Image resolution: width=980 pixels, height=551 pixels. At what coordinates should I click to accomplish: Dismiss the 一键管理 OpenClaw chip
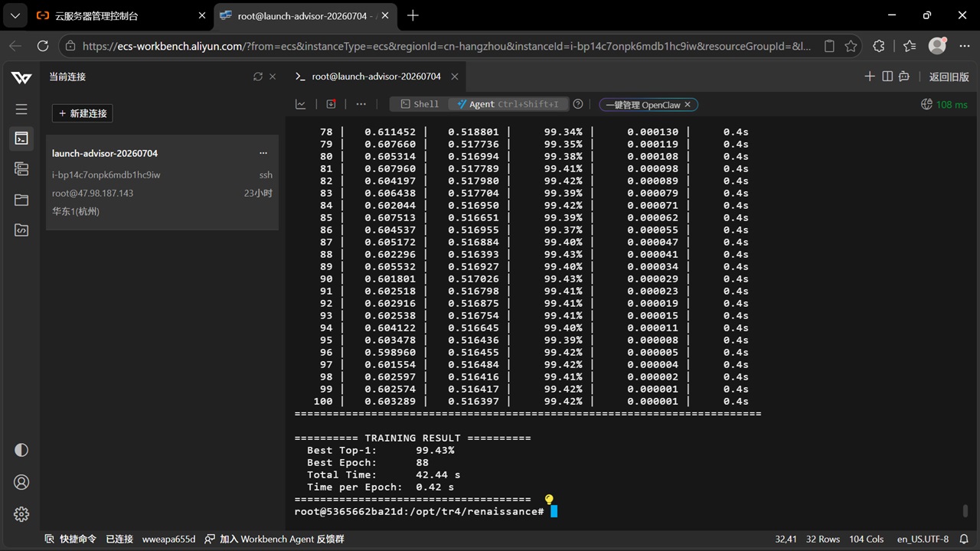[688, 105]
